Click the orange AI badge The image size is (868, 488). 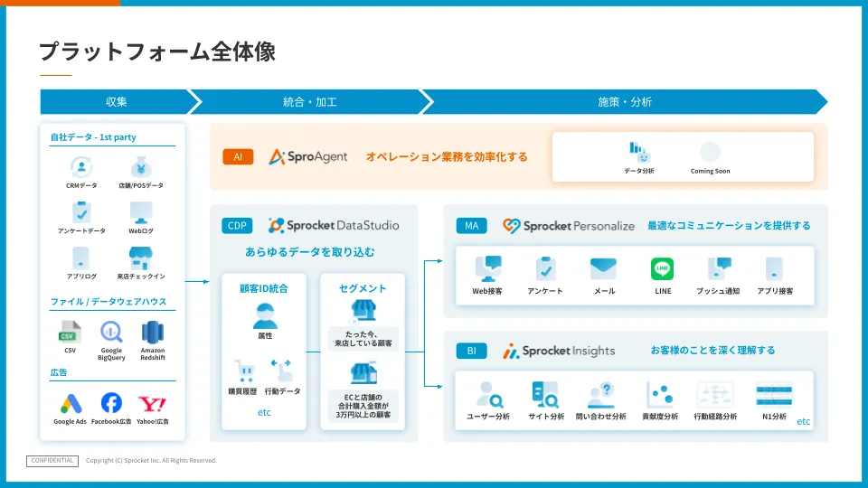(238, 156)
